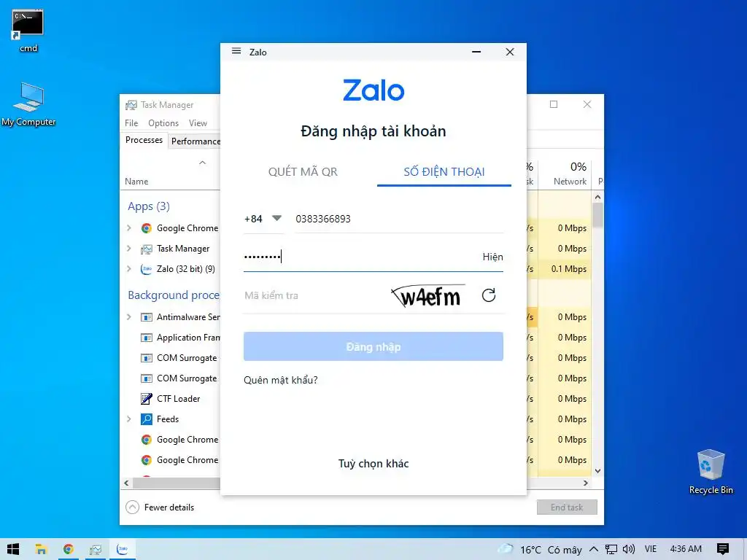The width and height of the screenshot is (747, 560).
Task: Click the vertical scrollbar down arrow
Action: 598,471
